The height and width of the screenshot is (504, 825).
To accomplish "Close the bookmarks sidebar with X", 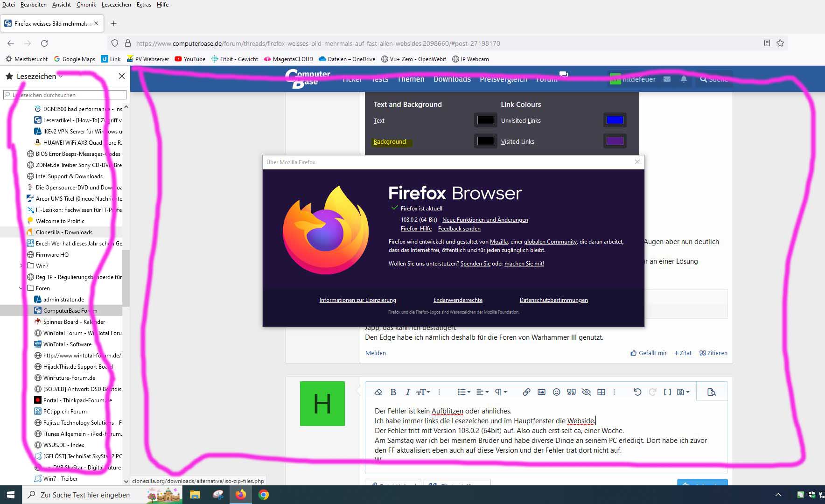I will (122, 76).
